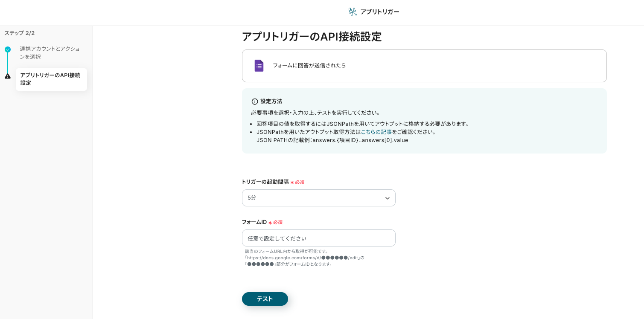Click the red asterisk beside トリガーの起動間隔

click(292, 183)
